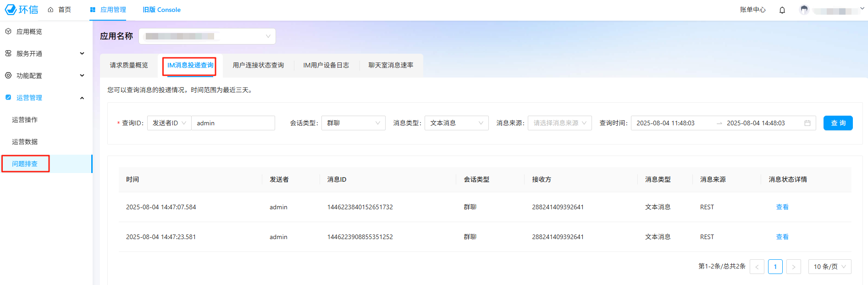Open the notification bell icon
868x285 pixels.
782,10
